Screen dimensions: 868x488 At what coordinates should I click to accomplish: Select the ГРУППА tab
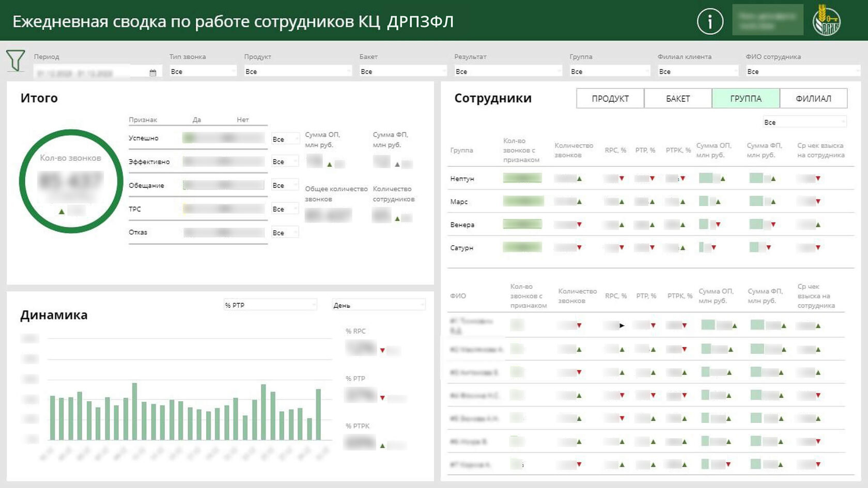pyautogui.click(x=746, y=99)
